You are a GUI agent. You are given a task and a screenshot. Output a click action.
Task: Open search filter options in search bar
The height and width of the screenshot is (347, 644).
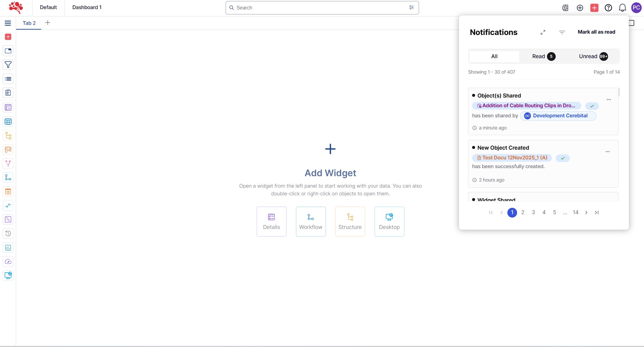pyautogui.click(x=411, y=8)
